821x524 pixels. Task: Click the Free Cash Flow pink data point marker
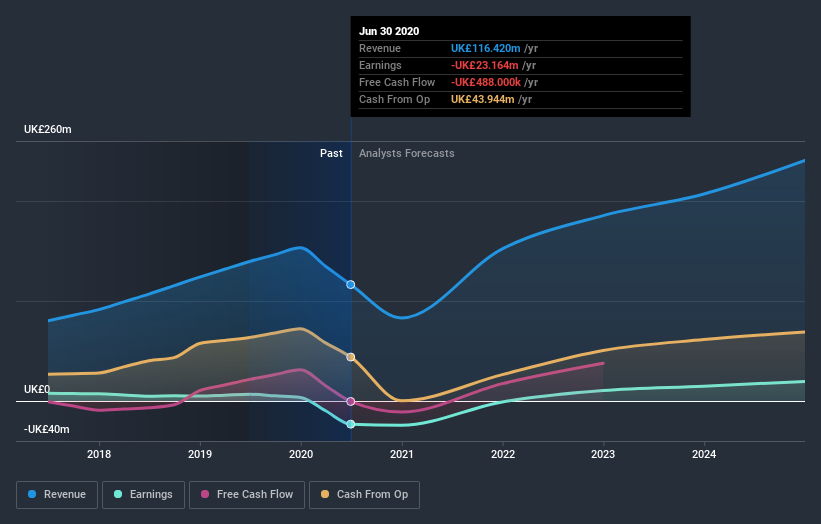pos(351,402)
